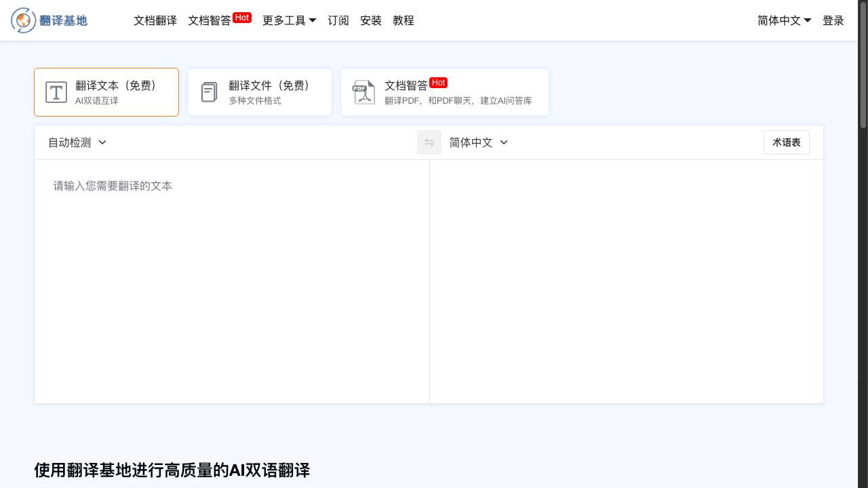The width and height of the screenshot is (868, 488).
Task: Click the 翻译基地 globe logo
Action: click(23, 21)
